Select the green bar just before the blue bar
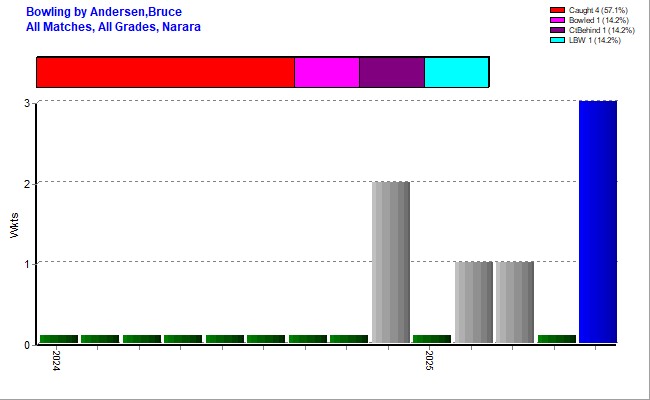The image size is (650, 400). 557,339
